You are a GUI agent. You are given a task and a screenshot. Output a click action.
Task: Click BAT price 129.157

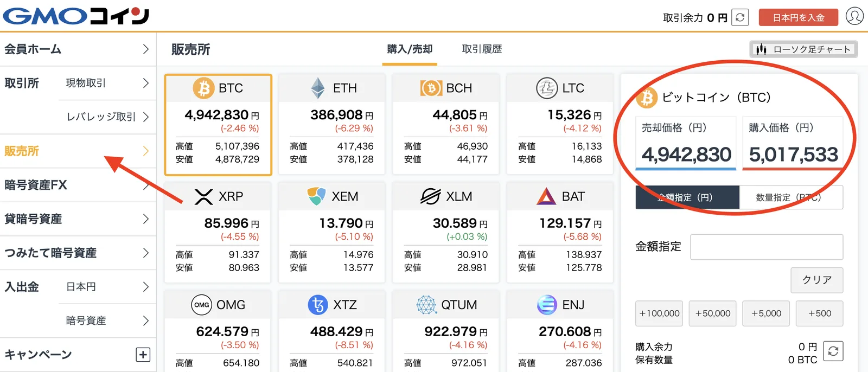565,223
